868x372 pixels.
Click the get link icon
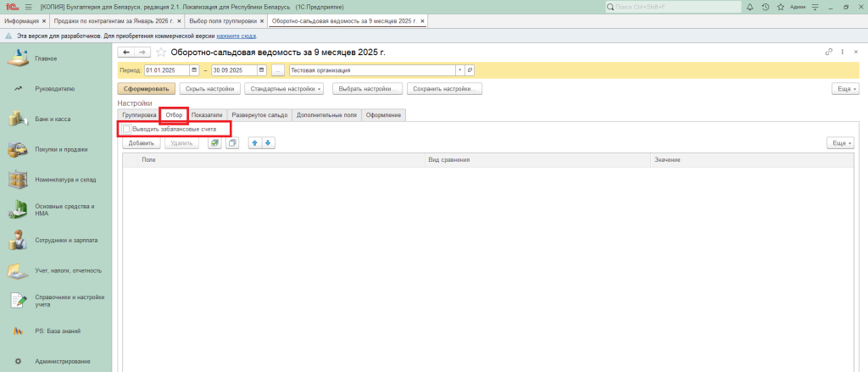tap(829, 53)
